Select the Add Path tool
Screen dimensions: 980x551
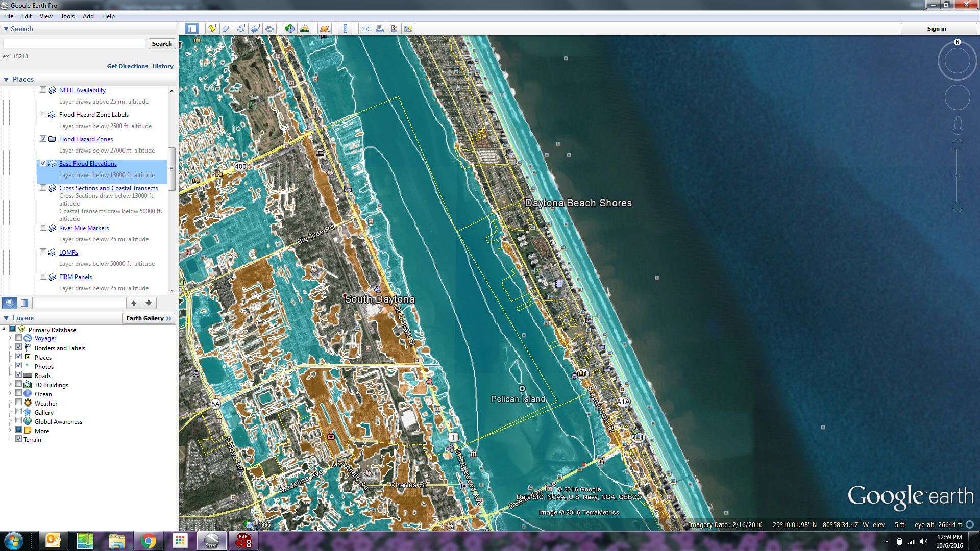241,29
